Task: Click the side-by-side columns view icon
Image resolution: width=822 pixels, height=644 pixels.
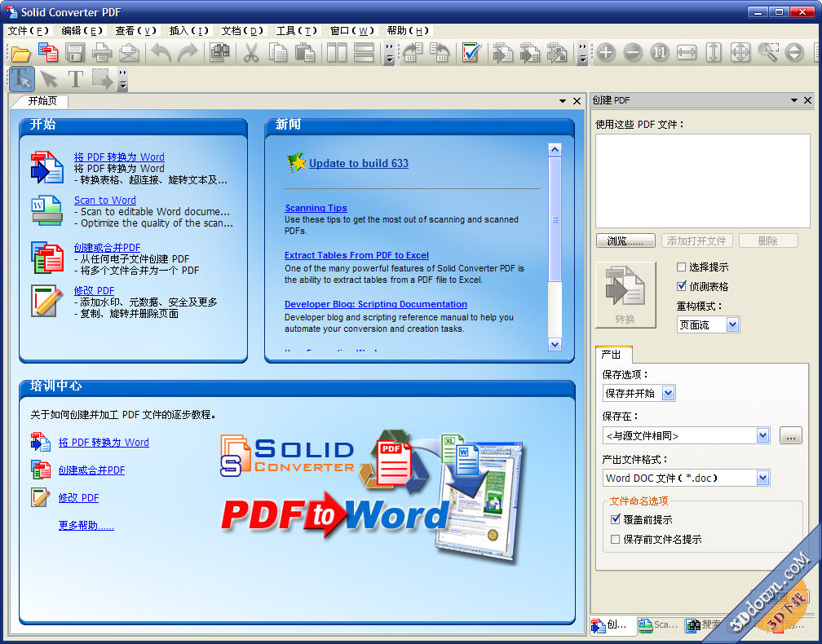Action: 336,53
